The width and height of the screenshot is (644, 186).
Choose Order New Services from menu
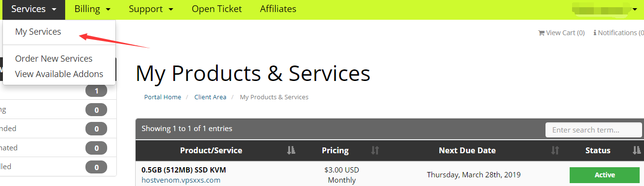pos(54,59)
